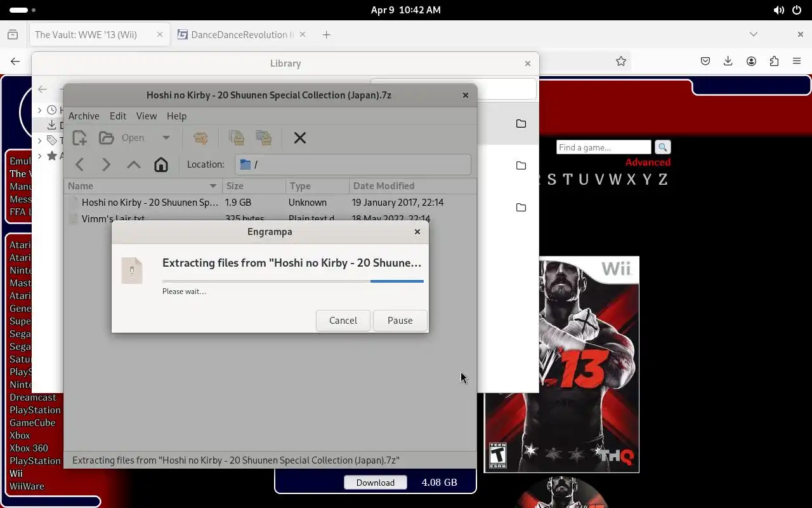Close the DanceDanceRevolution tab
Screen dimensions: 812x508
click(303, 35)
